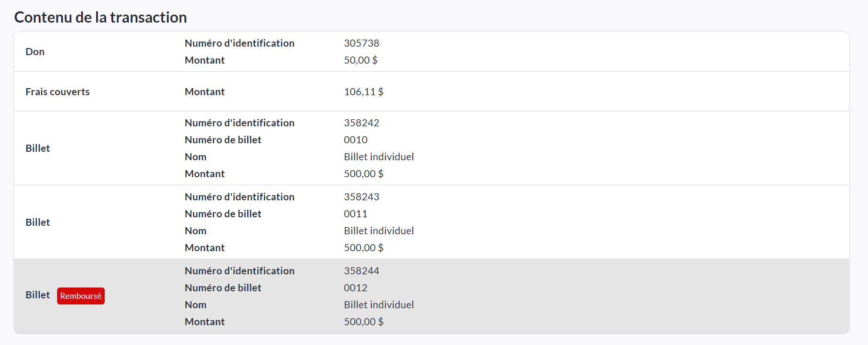The width and height of the screenshot is (868, 345).
Task: Select the Don row label
Action: tap(35, 52)
